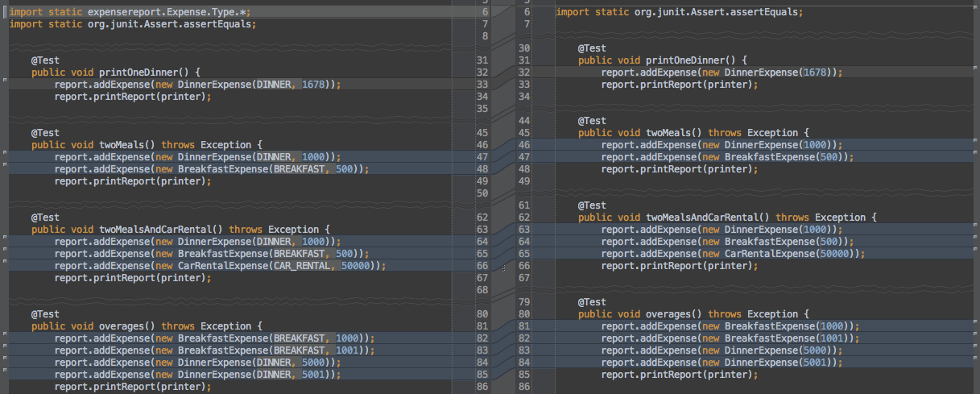Select 'CarRentalExpense(50000)' line in right pane
The height and width of the screenshot is (394, 980).
point(734,254)
